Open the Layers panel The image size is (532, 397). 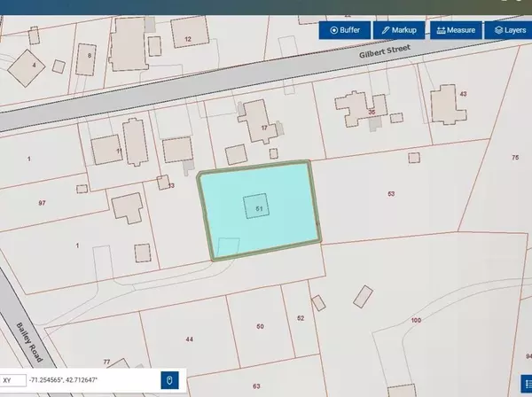[510, 30]
